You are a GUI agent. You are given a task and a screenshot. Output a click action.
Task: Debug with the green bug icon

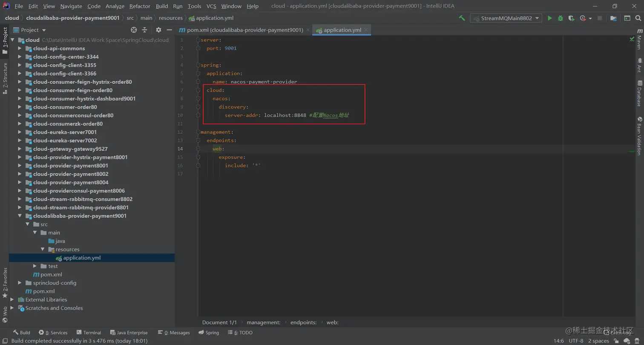[x=561, y=18]
